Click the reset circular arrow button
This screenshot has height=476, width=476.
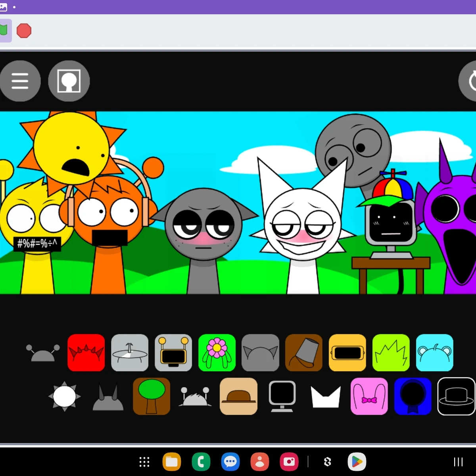pyautogui.click(x=468, y=81)
